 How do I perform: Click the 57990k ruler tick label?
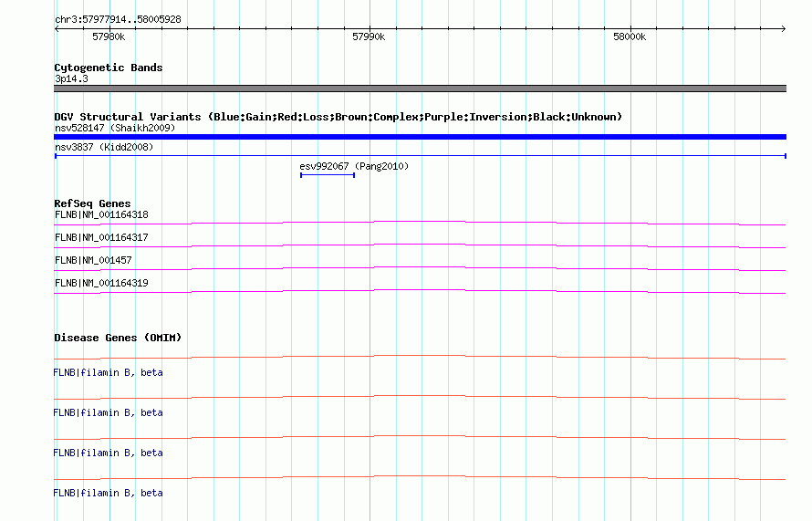369,36
